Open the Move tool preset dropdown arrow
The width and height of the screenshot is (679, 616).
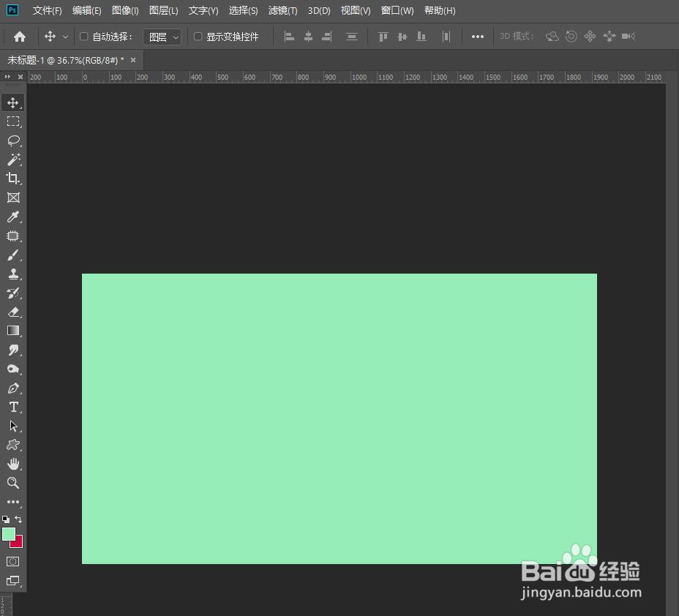(x=64, y=36)
